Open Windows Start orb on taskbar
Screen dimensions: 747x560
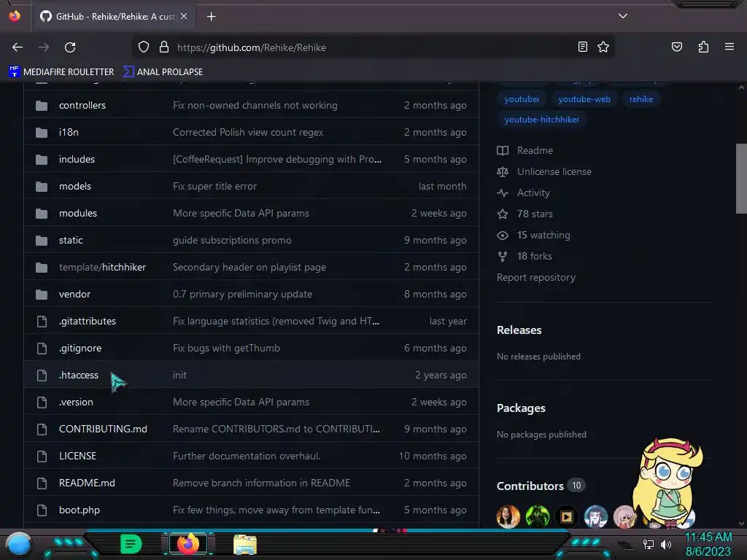(x=19, y=544)
